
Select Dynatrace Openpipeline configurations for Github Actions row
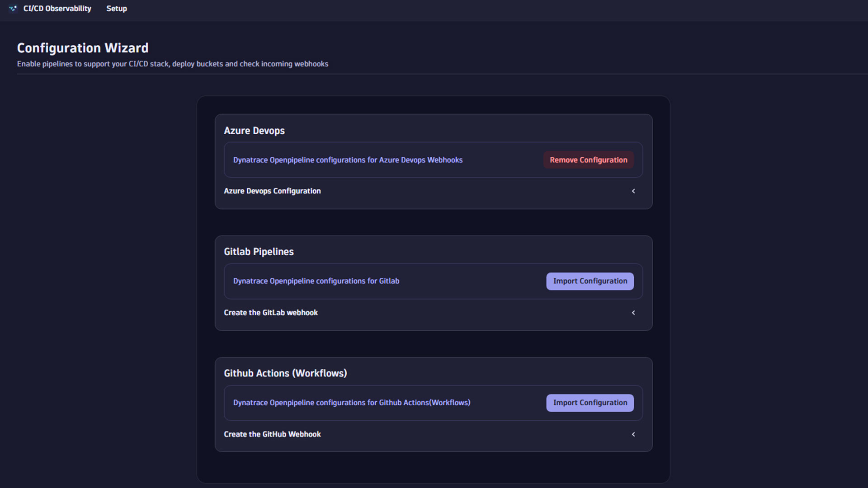tap(351, 403)
